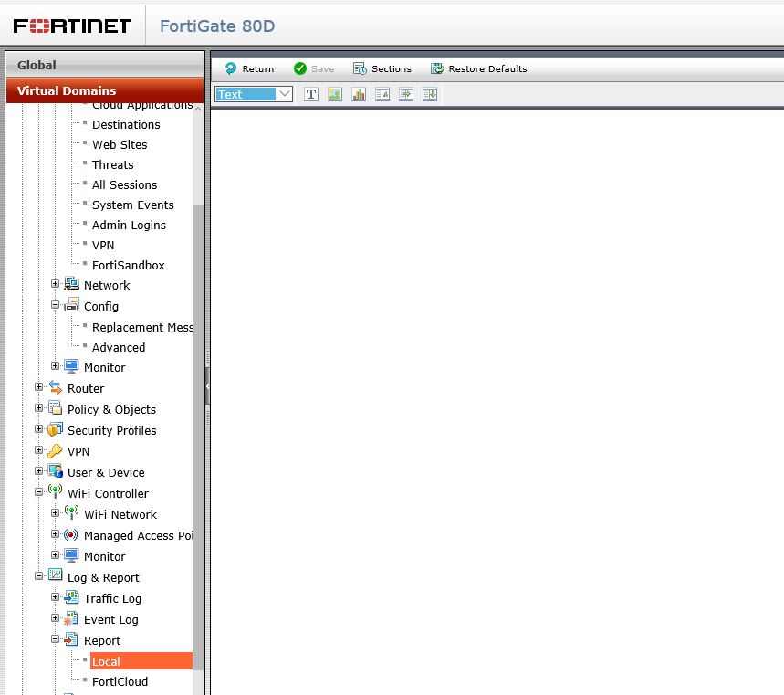784x695 pixels.
Task: Collapse the Config node
Action: (55, 305)
